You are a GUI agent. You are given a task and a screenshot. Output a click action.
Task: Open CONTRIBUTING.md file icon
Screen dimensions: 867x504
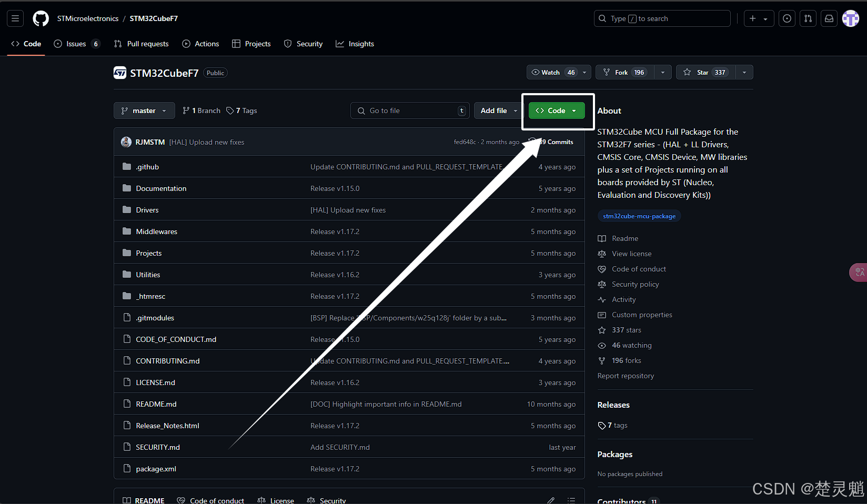(127, 361)
